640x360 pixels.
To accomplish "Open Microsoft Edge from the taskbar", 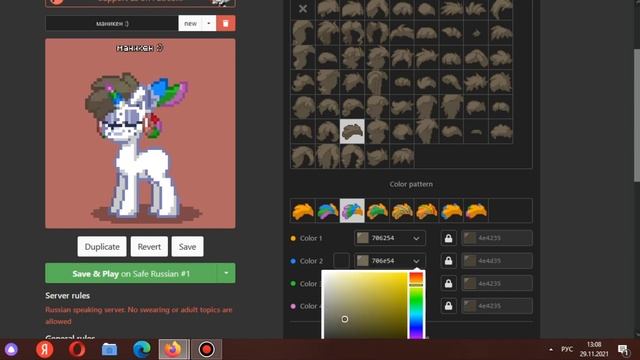I will [142, 349].
